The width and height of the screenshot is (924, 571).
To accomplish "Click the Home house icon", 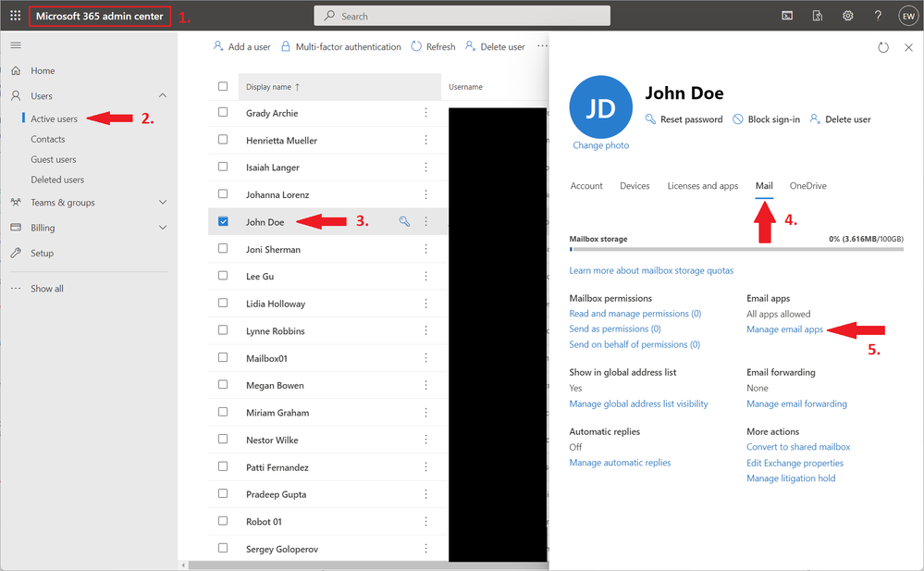I will 16,70.
